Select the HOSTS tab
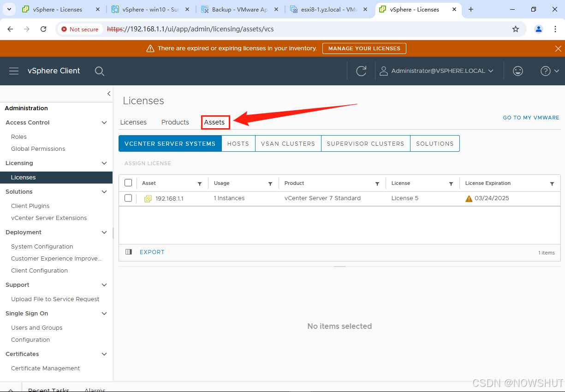The image size is (565, 392). point(238,143)
